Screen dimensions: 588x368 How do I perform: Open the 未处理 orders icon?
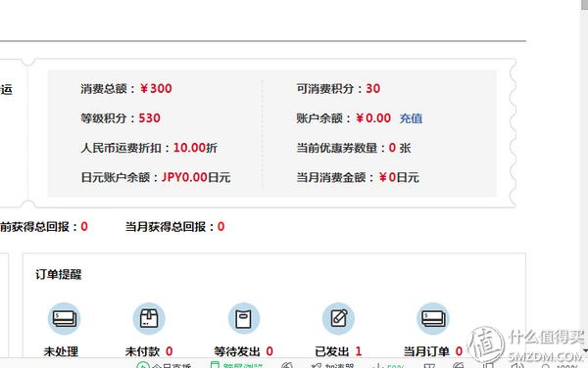[x=64, y=319]
